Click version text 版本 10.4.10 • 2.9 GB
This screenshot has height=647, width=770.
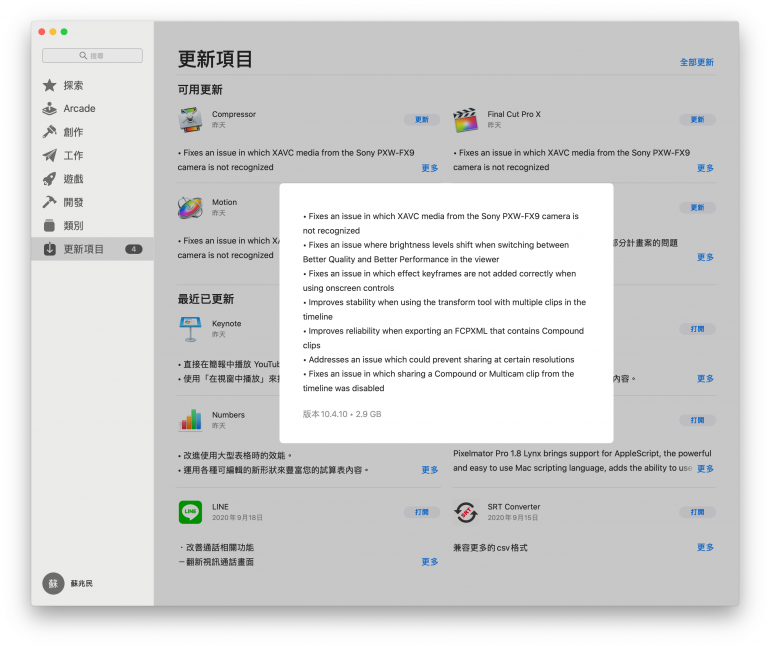point(342,414)
